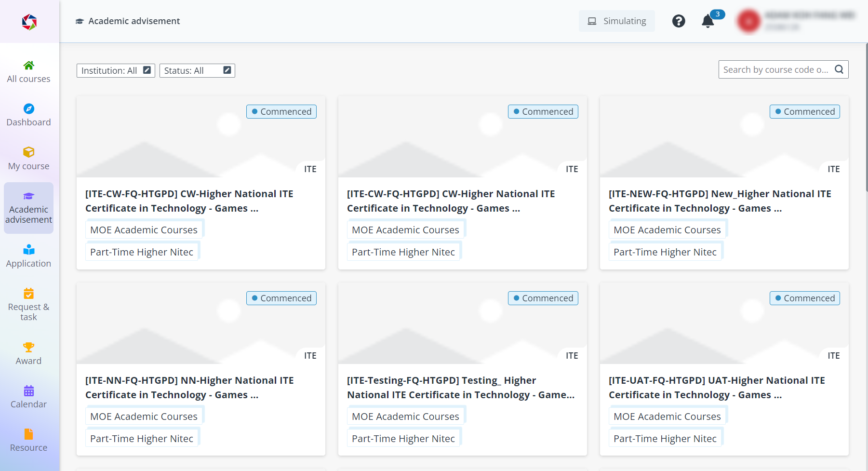Open the ITE-NN-FQ-HTGPD course thumbnail image
The image size is (868, 471).
[x=200, y=323]
